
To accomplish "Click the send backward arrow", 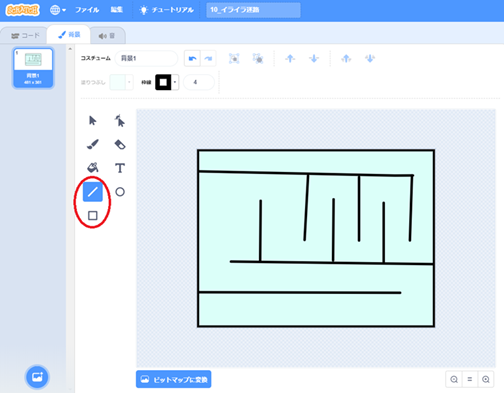I will click(x=314, y=59).
